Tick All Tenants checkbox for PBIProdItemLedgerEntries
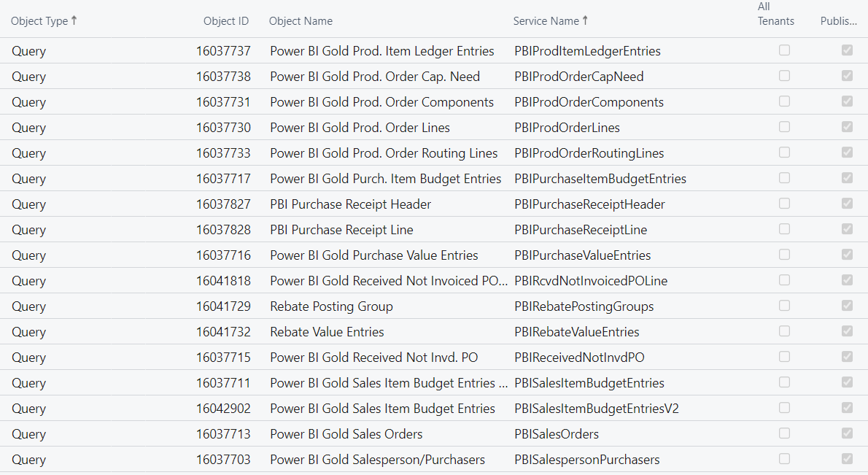Screen dimensions: 868x475 [784, 50]
